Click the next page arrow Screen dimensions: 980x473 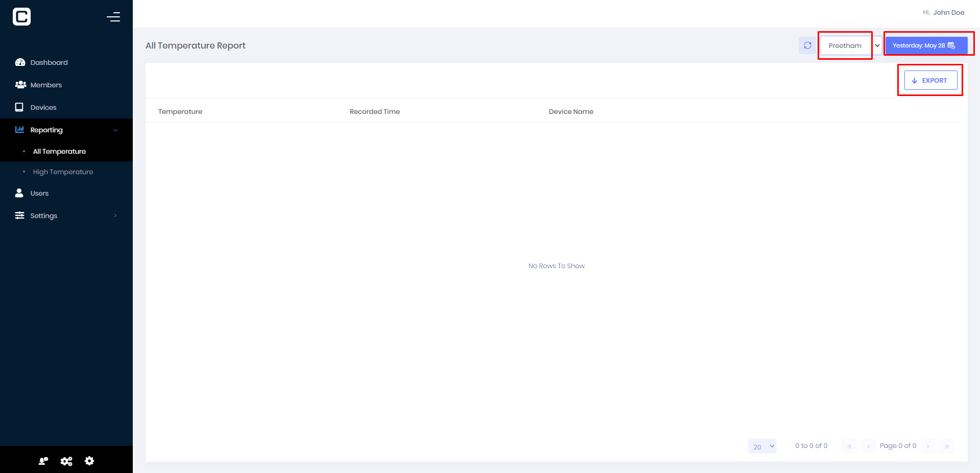click(928, 446)
